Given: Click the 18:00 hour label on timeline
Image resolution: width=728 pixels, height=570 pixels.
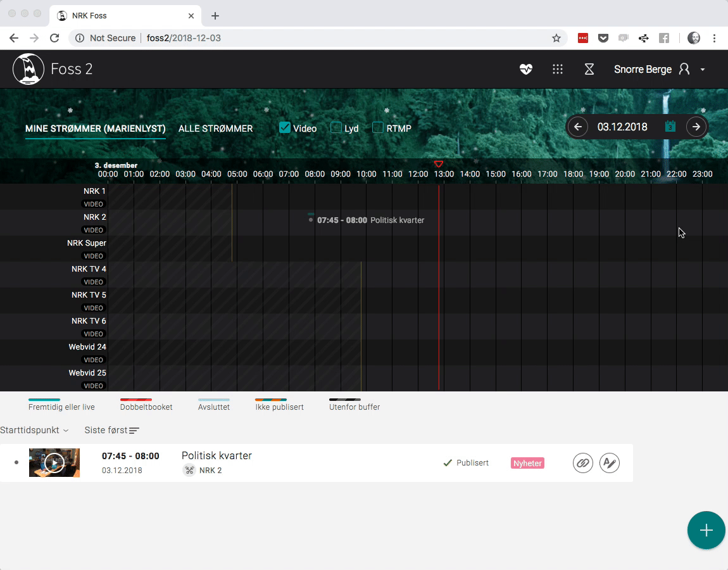Looking at the screenshot, I should (x=573, y=174).
